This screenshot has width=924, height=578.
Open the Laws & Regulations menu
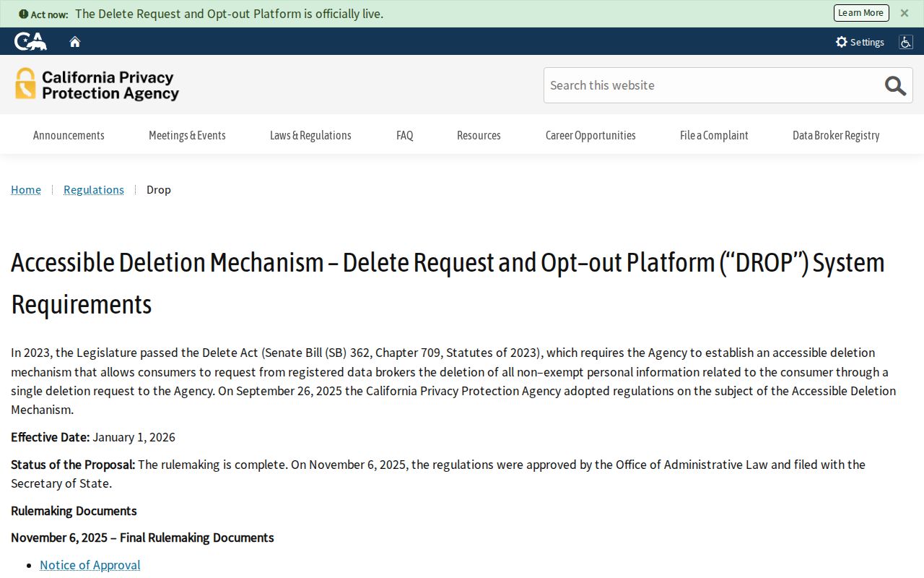pyautogui.click(x=310, y=135)
